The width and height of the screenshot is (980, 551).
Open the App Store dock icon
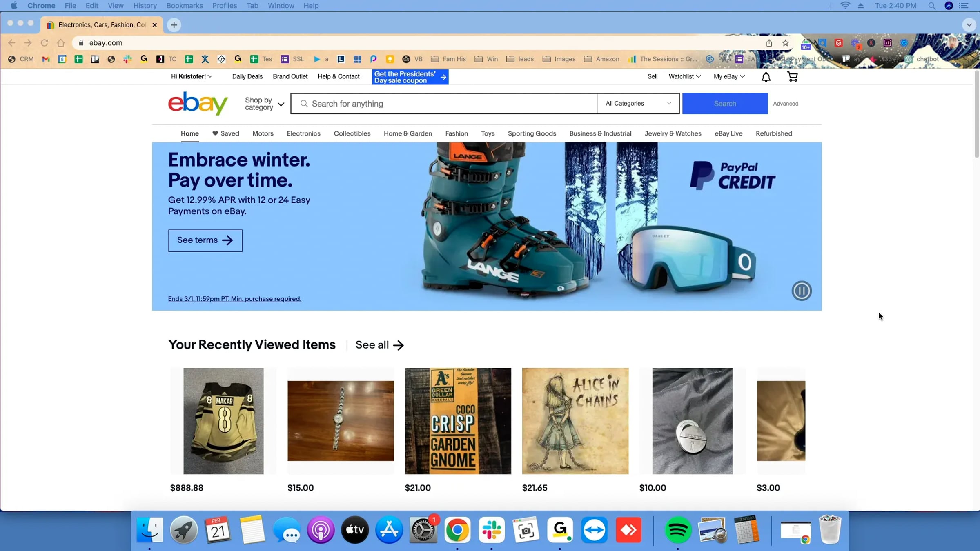(x=389, y=530)
